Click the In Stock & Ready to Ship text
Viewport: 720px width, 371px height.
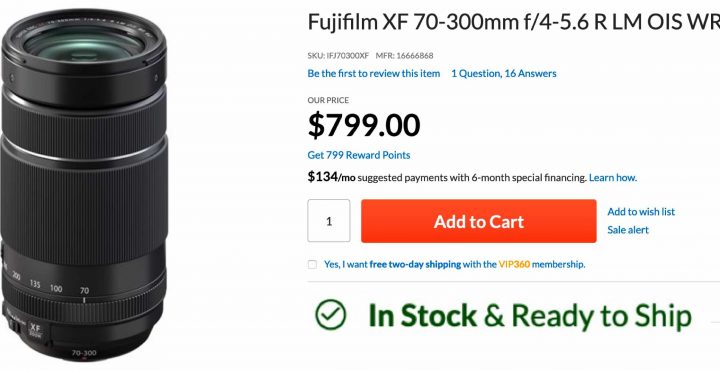(530, 316)
